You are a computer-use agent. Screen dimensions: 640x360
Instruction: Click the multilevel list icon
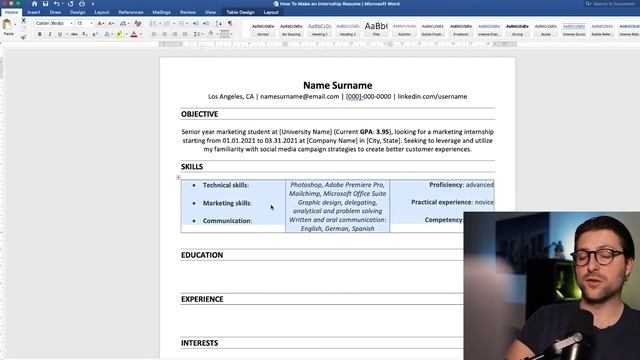(x=182, y=23)
